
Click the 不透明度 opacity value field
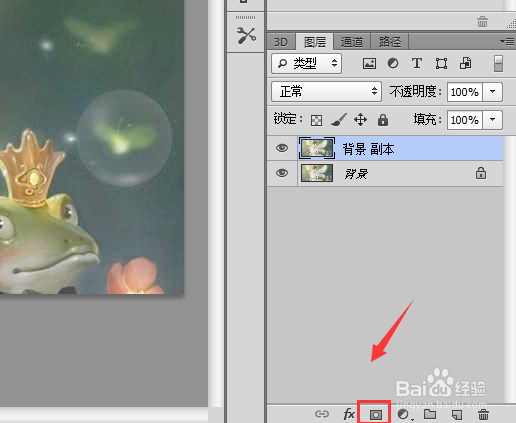point(465,92)
